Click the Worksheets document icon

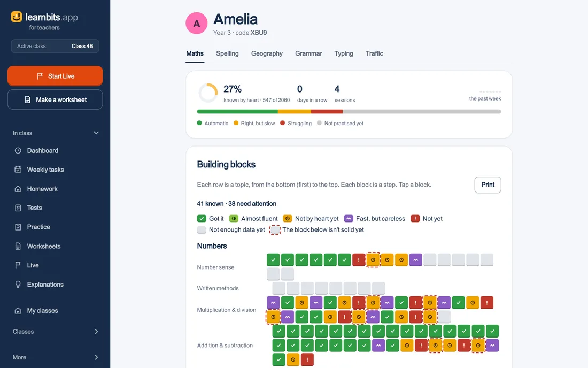tap(18, 246)
